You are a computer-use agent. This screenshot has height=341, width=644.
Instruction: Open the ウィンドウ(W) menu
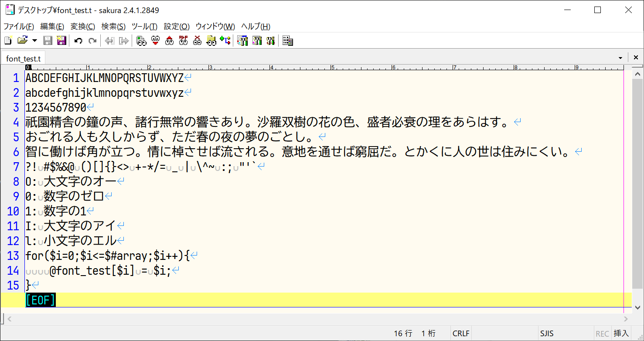(215, 26)
